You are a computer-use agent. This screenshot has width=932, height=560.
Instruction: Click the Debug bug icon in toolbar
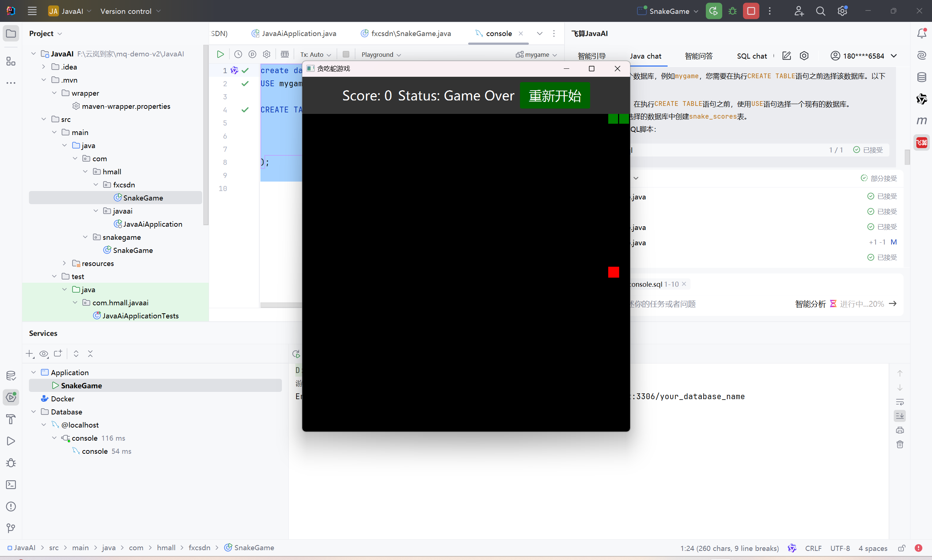(732, 11)
